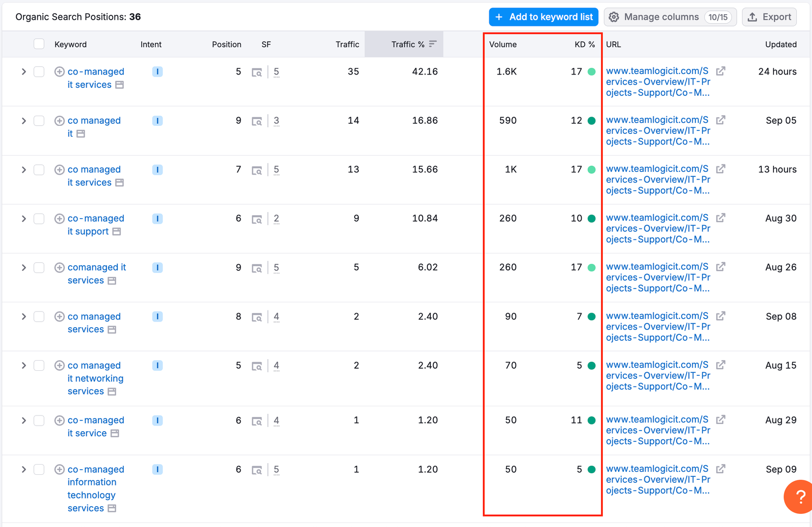Toggle the select-all checkbox in header
812x527 pixels.
click(x=39, y=44)
